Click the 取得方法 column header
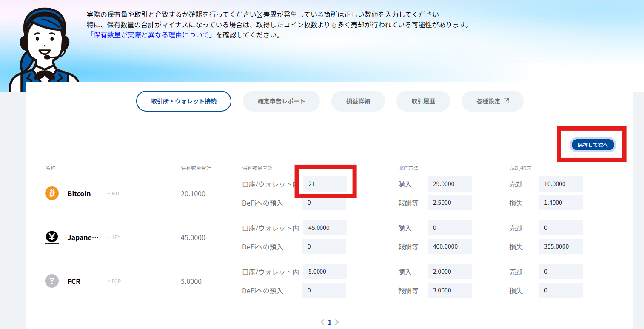This screenshot has height=329, width=644. [x=408, y=168]
